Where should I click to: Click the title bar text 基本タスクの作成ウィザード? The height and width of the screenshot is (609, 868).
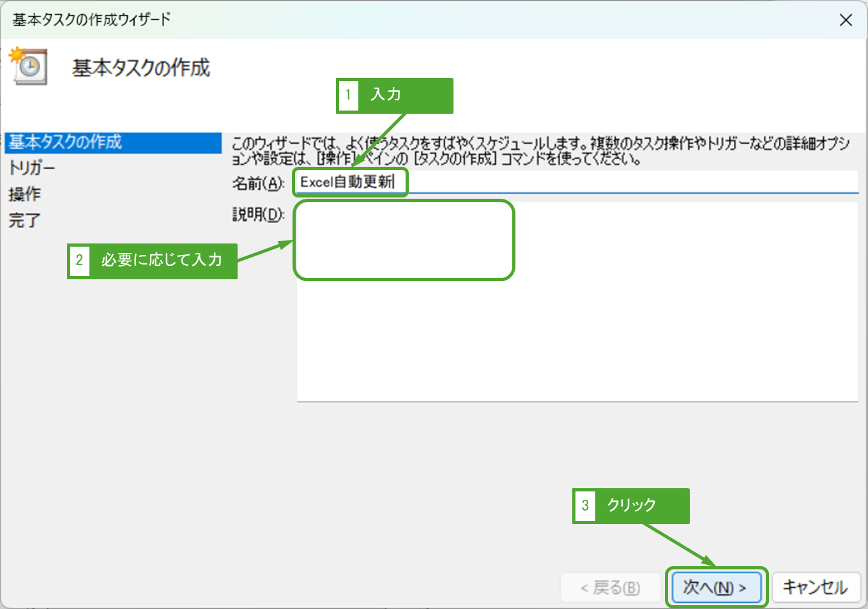(x=91, y=20)
